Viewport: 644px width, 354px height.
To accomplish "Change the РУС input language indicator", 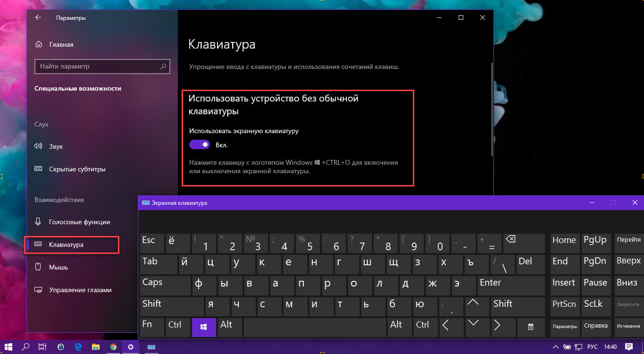I will pos(593,347).
